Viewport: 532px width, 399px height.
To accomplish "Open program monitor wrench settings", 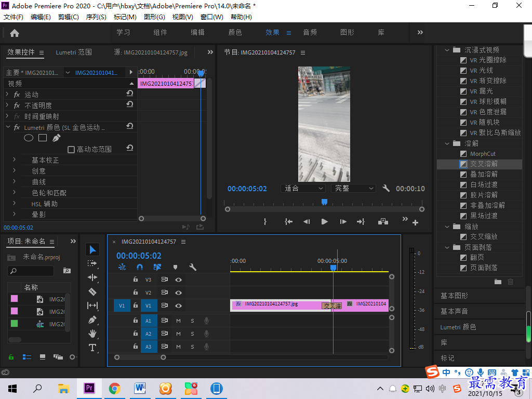I will click(386, 188).
